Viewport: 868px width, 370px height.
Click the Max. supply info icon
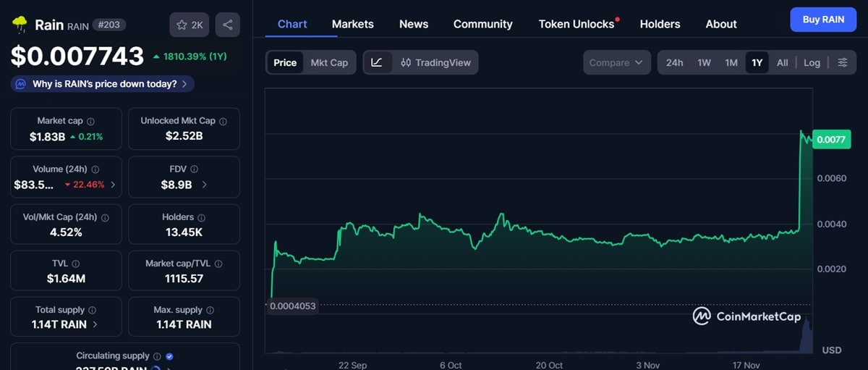click(x=210, y=310)
